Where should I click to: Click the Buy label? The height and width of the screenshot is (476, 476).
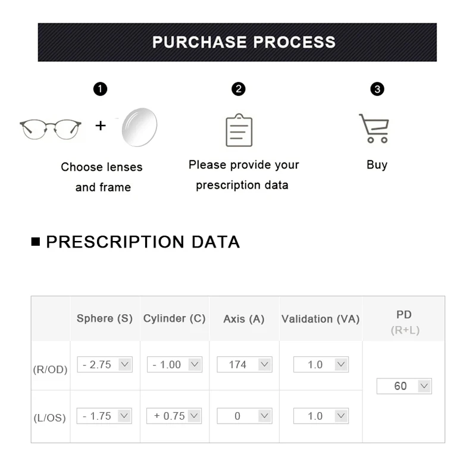[x=377, y=165]
